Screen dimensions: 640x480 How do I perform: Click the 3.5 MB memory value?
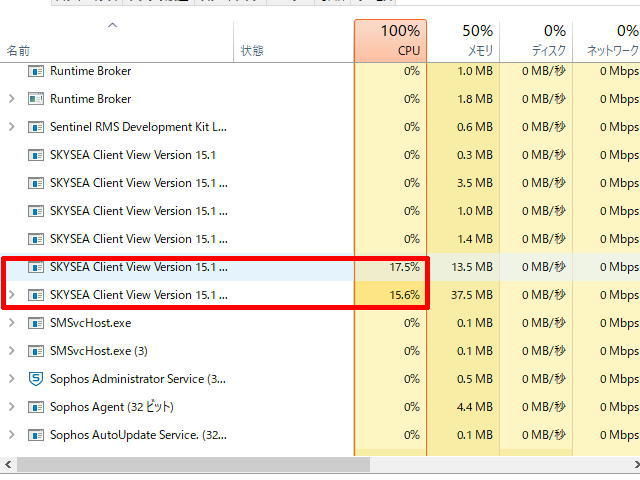pos(475,183)
